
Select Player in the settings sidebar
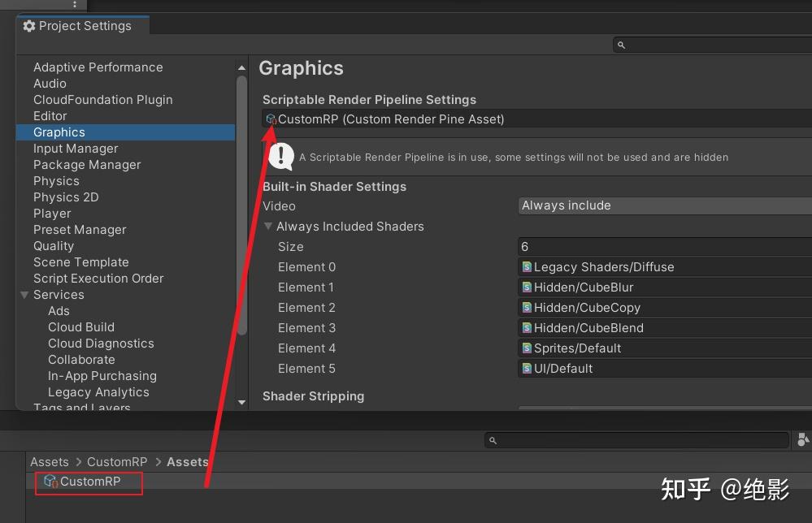[52, 213]
